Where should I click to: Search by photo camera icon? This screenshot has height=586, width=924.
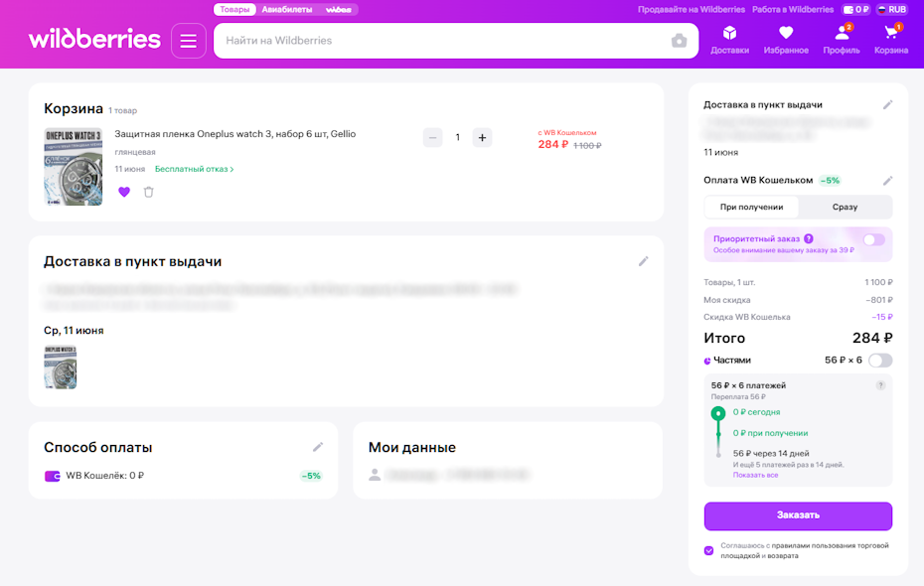tap(679, 41)
